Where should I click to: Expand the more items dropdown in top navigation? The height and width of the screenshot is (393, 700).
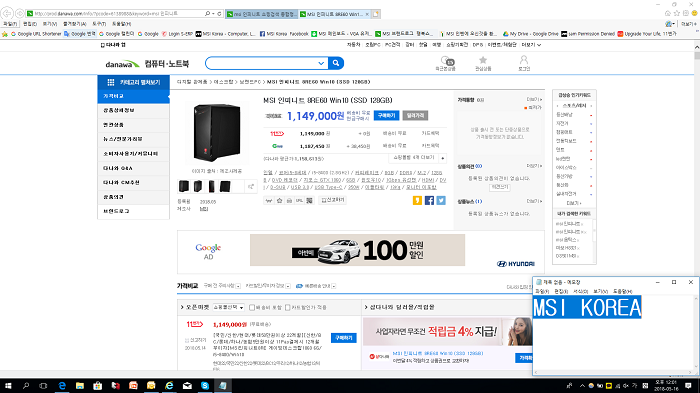click(531, 45)
